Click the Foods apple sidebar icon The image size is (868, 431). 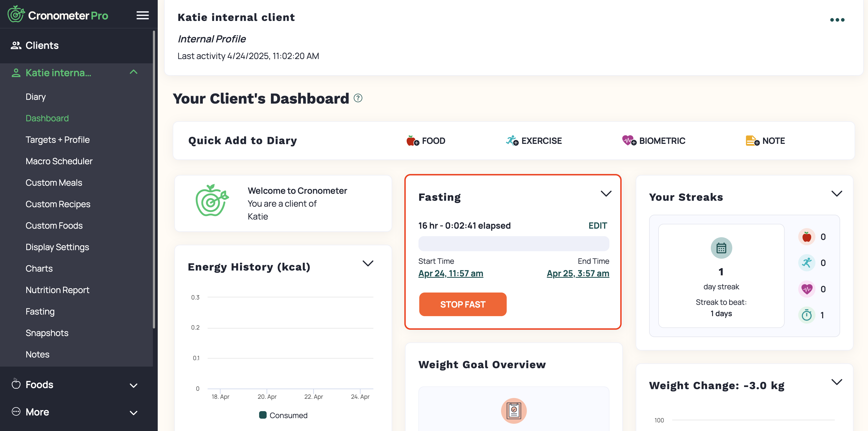pyautogui.click(x=16, y=384)
